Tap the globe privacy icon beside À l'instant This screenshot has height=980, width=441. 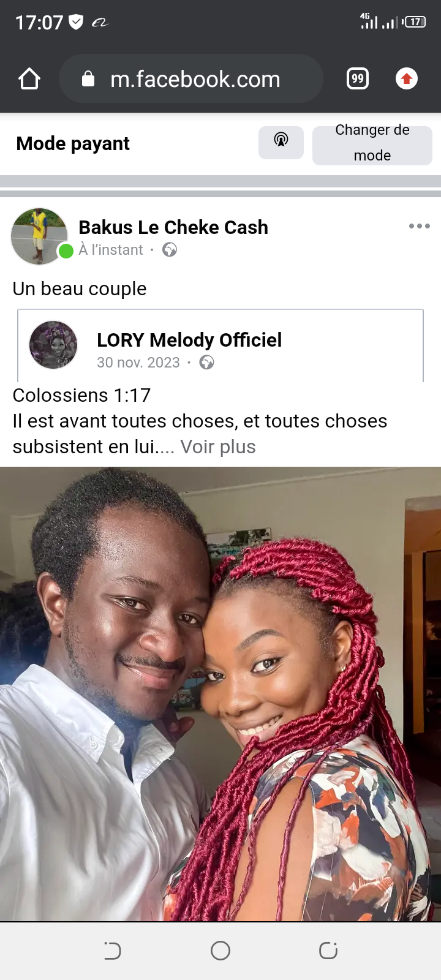[170, 250]
